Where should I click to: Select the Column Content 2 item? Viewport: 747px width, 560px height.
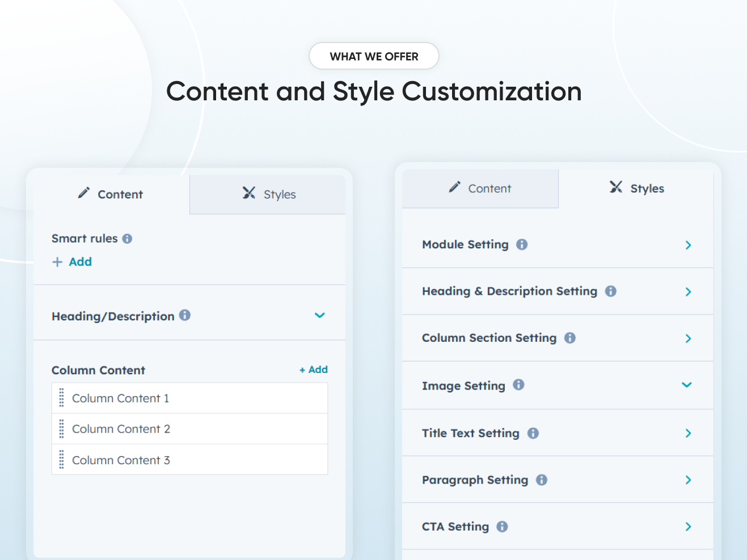(x=189, y=429)
